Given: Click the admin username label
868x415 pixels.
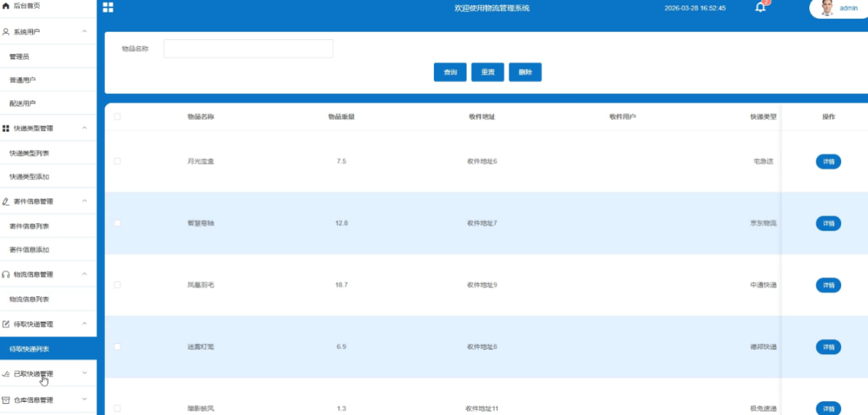Looking at the screenshot, I should pos(849,8).
